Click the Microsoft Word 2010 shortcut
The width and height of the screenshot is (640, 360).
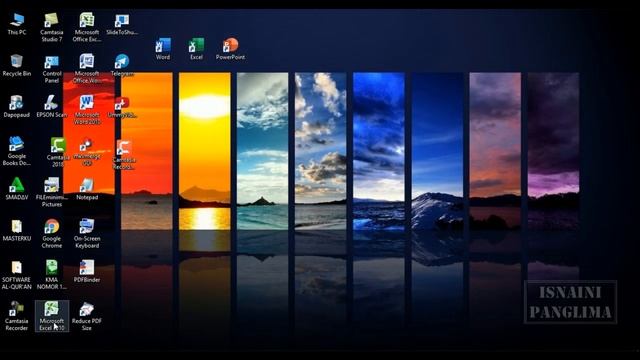click(87, 109)
